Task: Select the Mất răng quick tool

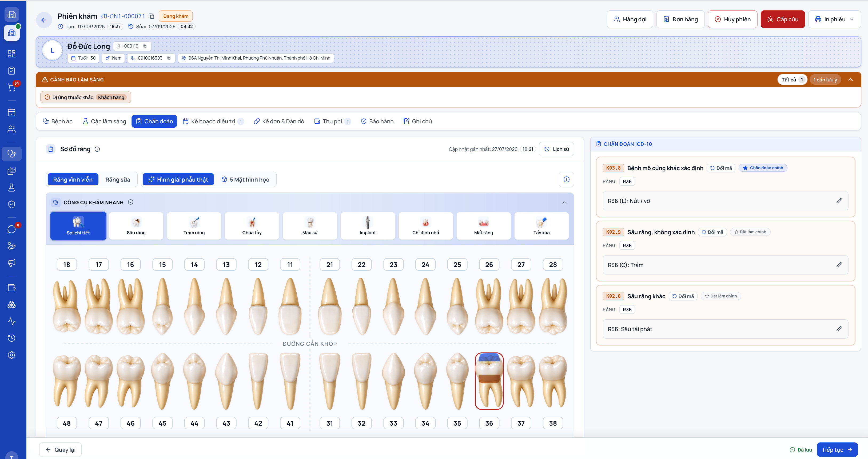Action: click(484, 226)
